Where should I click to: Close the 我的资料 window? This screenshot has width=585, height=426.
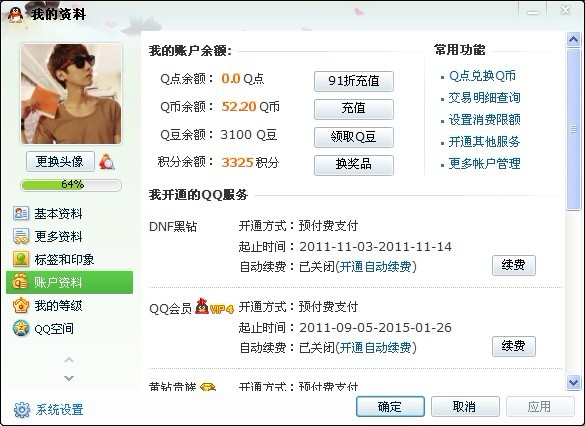coord(566,10)
